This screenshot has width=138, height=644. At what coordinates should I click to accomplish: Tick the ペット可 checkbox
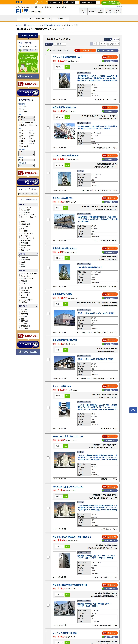click(x=20, y=317)
